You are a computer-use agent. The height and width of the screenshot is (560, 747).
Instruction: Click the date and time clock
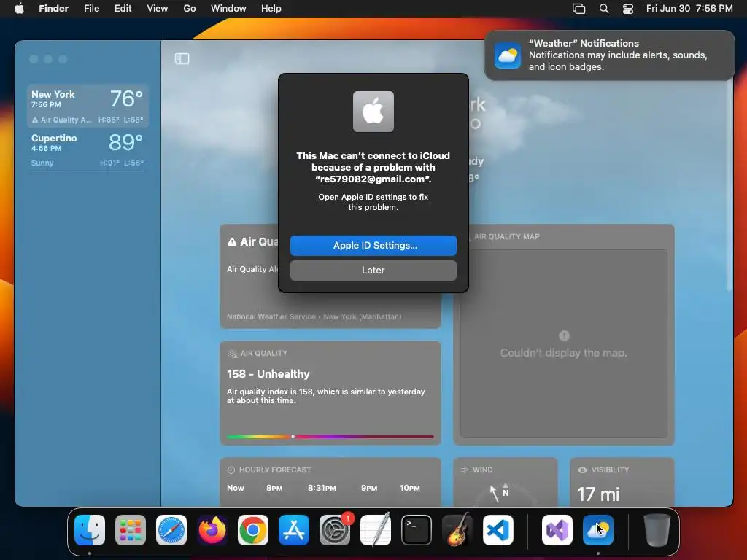pos(689,9)
